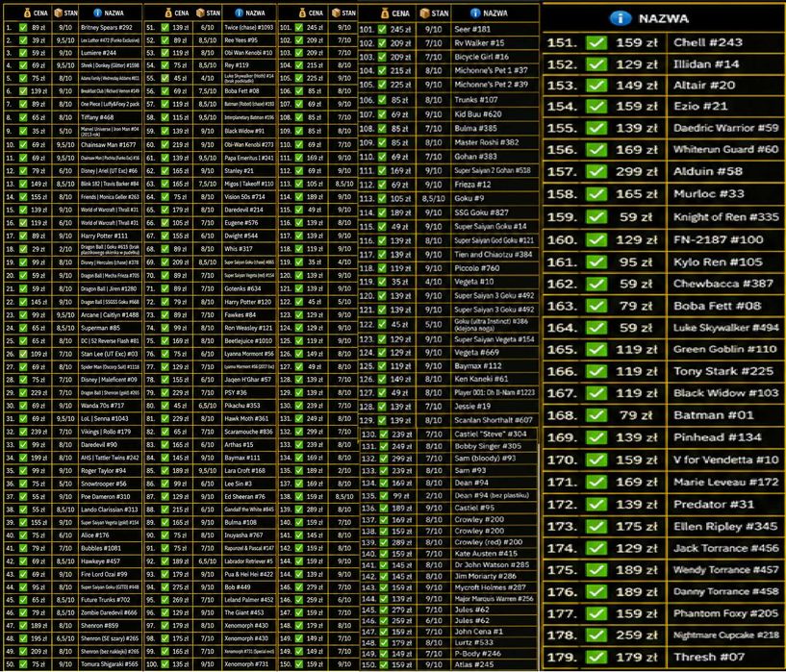
Task: Select the name Ellen Ripley #345
Action: pos(725,526)
